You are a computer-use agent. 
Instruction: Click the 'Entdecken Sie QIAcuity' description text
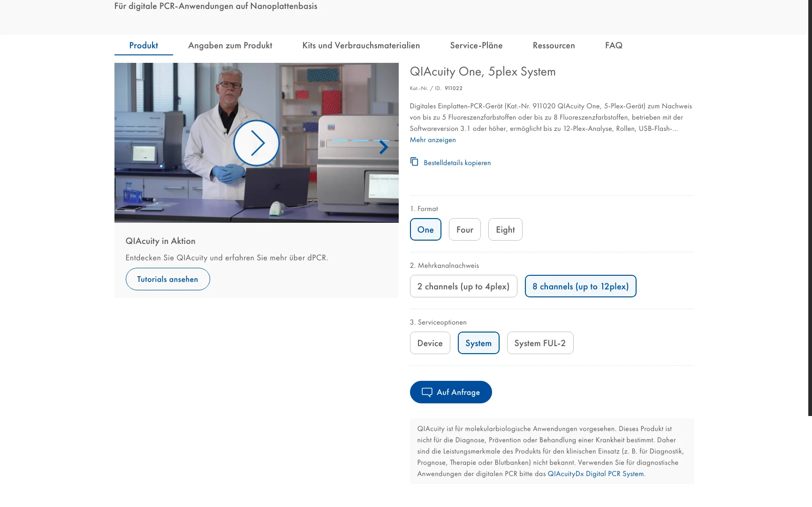click(x=227, y=257)
